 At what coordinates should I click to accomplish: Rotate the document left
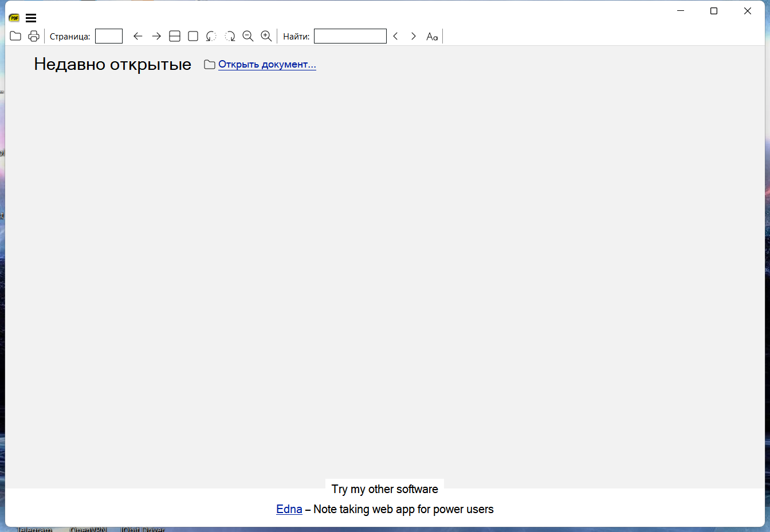click(x=211, y=36)
